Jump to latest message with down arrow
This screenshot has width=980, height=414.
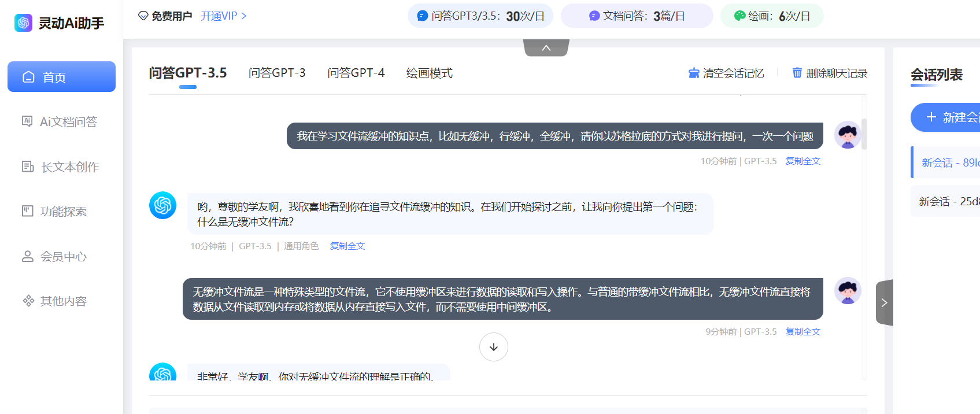pos(494,347)
